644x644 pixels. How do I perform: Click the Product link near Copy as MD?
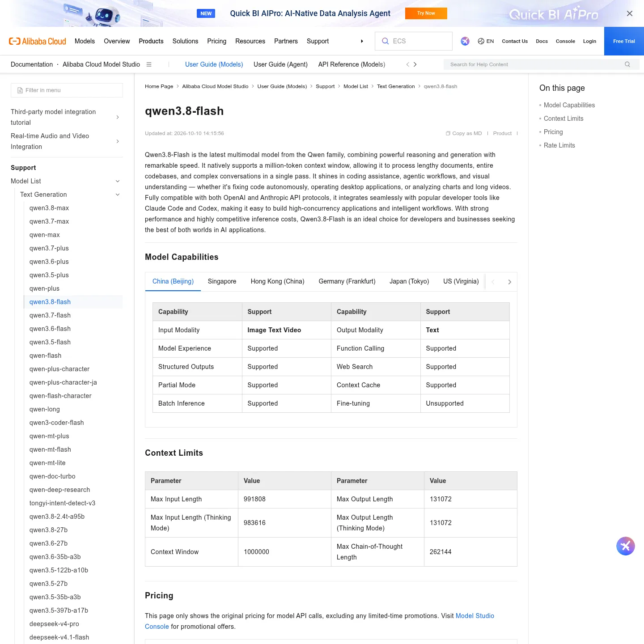(x=502, y=133)
